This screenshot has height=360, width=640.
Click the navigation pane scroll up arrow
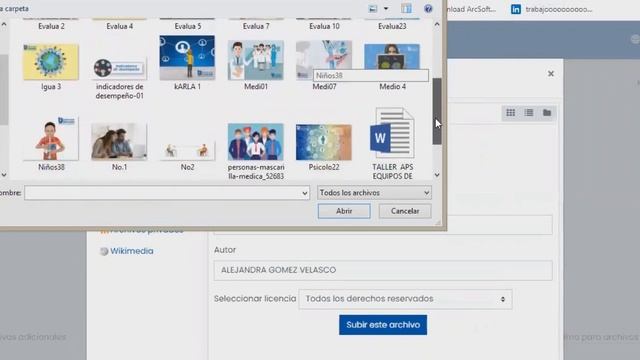(4, 24)
